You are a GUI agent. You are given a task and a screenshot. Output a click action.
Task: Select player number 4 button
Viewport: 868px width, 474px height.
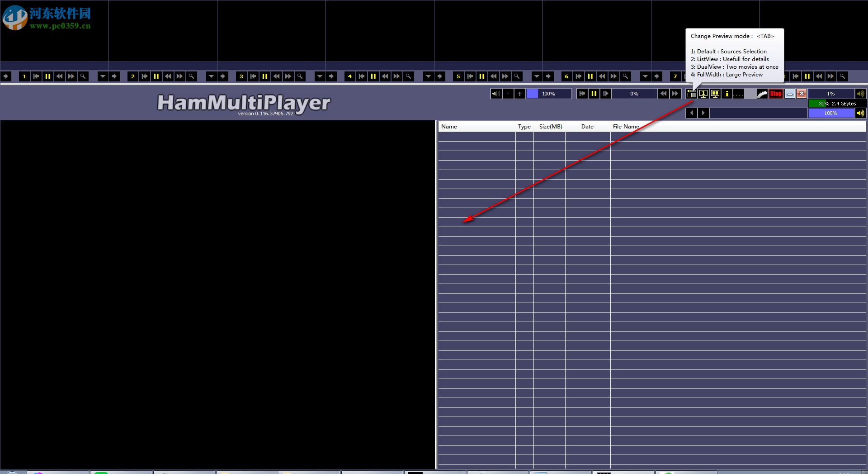350,76
